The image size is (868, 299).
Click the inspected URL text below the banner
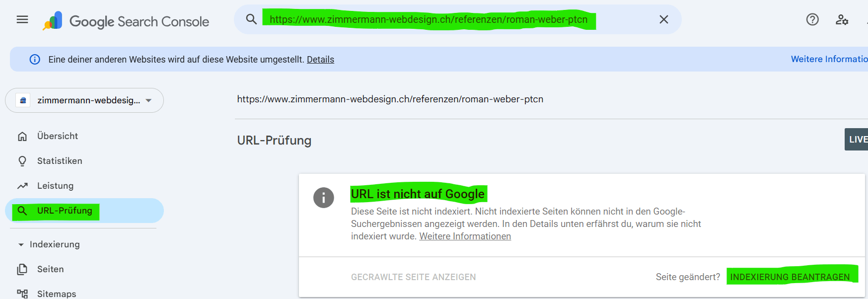coord(390,99)
